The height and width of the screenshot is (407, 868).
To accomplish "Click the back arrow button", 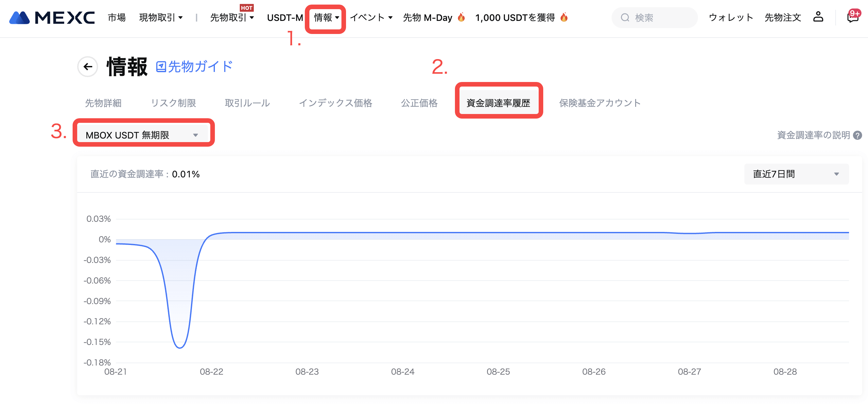I will click(x=88, y=67).
